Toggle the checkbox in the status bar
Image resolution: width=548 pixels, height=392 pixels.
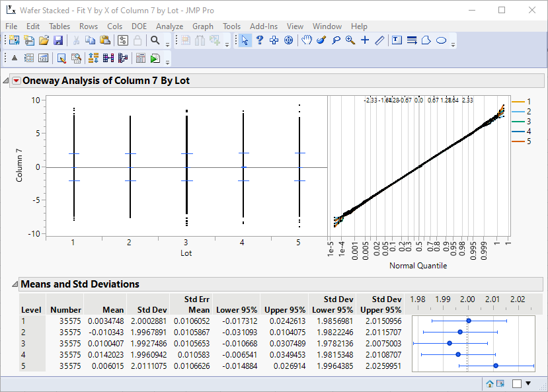tap(516, 383)
